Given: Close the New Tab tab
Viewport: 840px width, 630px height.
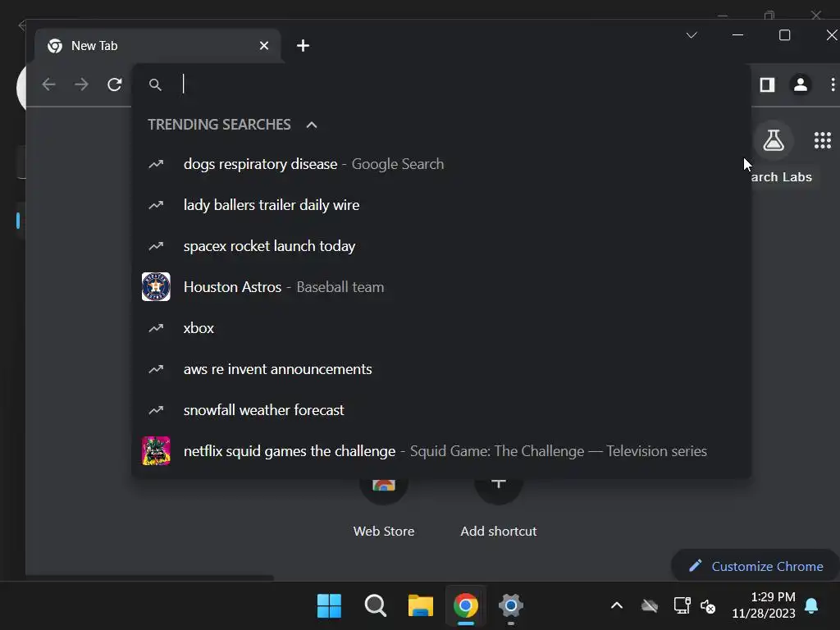Looking at the screenshot, I should pos(264,46).
